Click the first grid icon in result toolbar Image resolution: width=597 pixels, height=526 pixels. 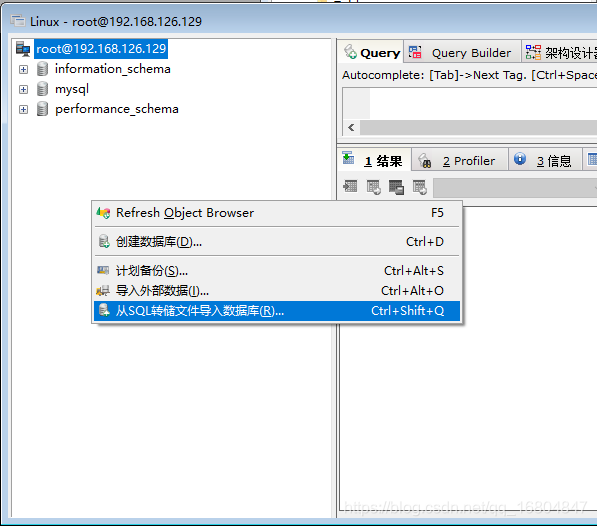[x=350, y=186]
